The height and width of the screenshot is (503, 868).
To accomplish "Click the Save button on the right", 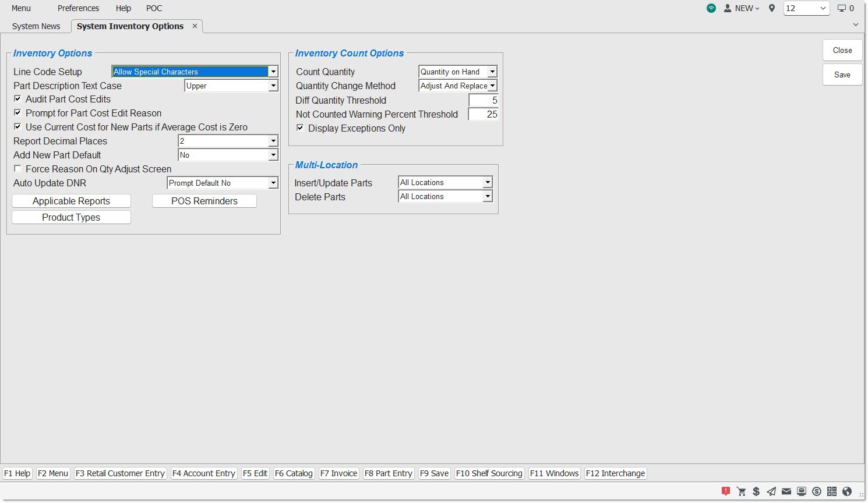I will pos(842,75).
